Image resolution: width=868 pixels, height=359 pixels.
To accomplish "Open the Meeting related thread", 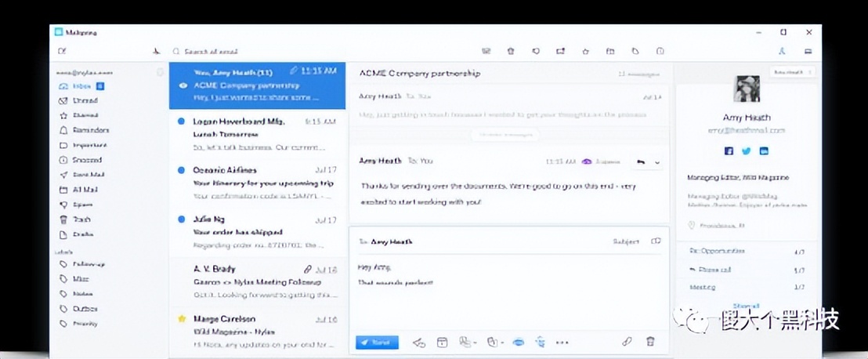I will tap(747, 288).
